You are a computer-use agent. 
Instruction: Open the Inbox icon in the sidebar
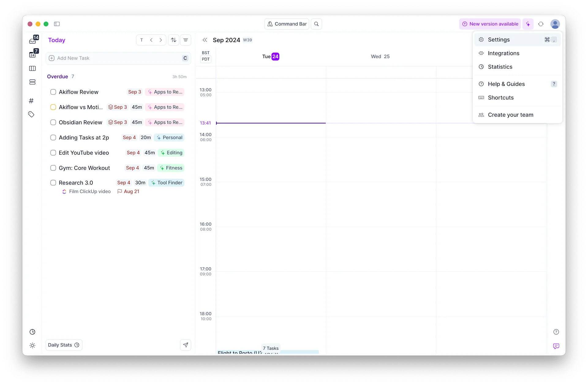point(32,40)
